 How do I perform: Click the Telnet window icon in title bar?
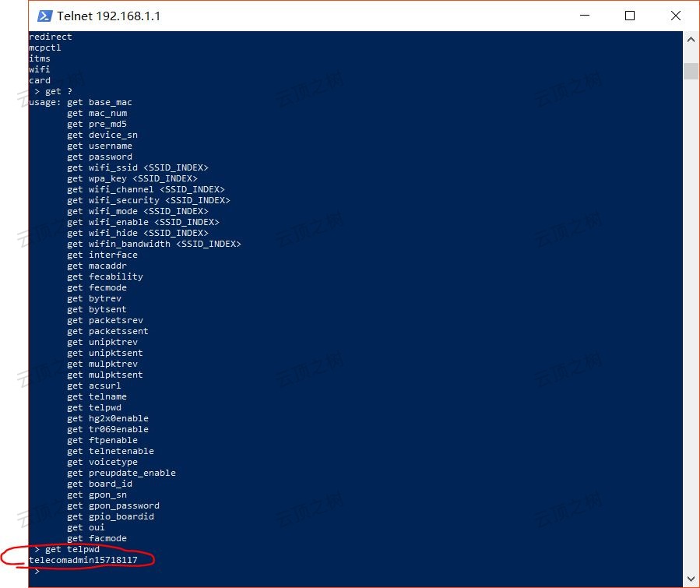45,16
